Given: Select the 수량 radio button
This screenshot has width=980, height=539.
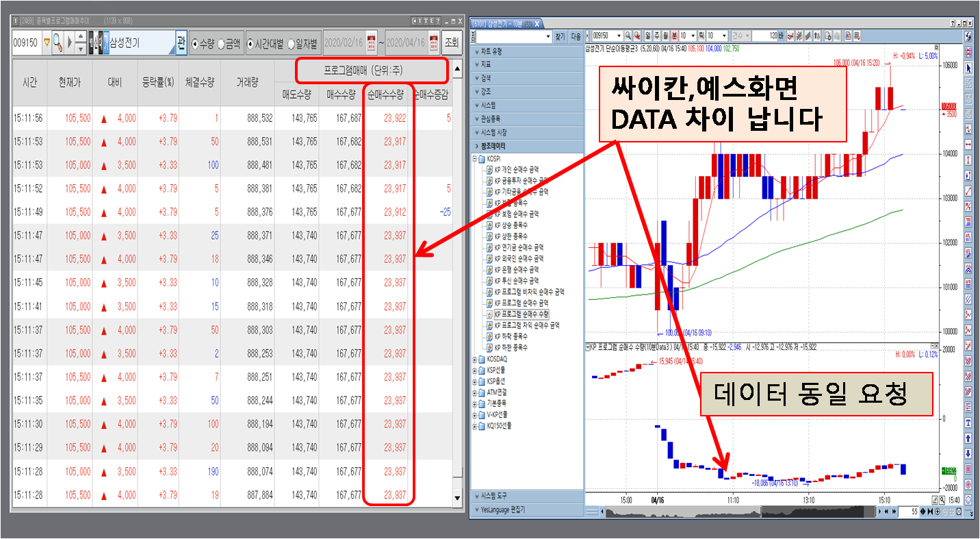Looking at the screenshot, I should pyautogui.click(x=196, y=43).
